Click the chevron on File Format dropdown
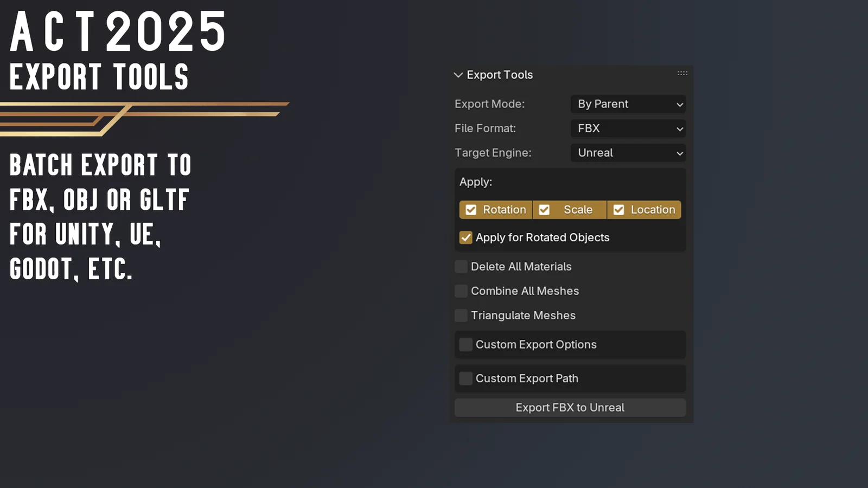The width and height of the screenshot is (868, 488). pos(679,129)
